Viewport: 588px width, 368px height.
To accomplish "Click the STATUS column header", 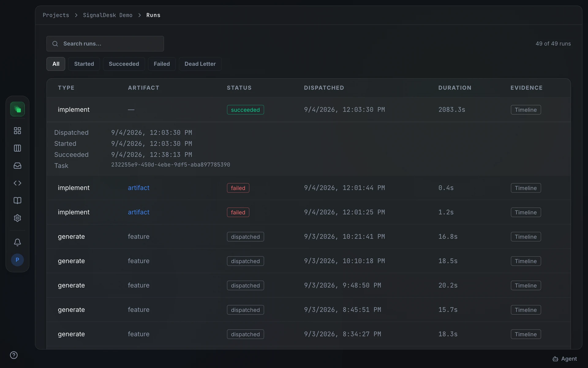I will (239, 88).
